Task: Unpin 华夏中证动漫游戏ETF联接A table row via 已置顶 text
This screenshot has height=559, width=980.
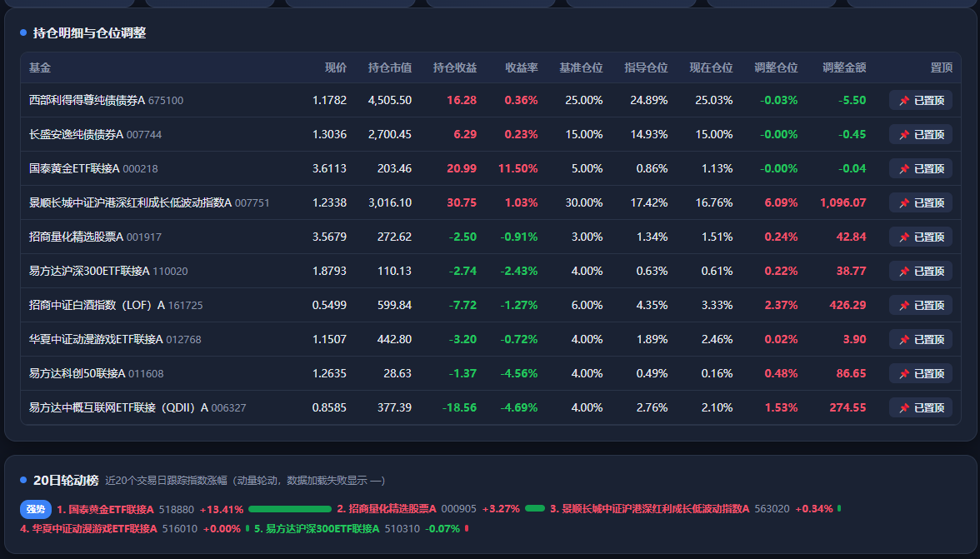Action: click(928, 340)
